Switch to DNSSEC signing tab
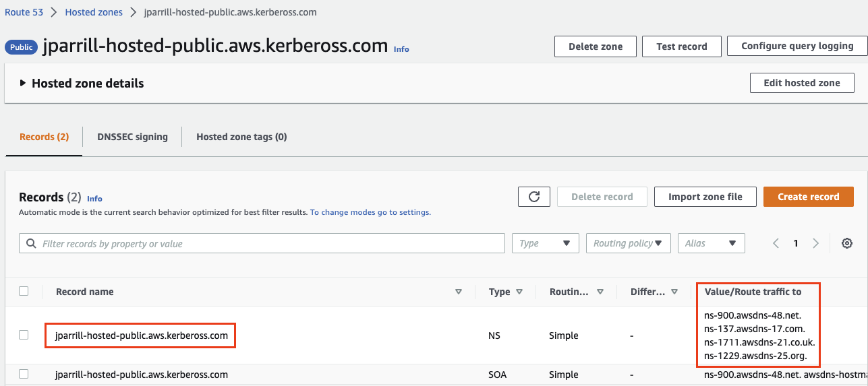The image size is (868, 386). [132, 137]
